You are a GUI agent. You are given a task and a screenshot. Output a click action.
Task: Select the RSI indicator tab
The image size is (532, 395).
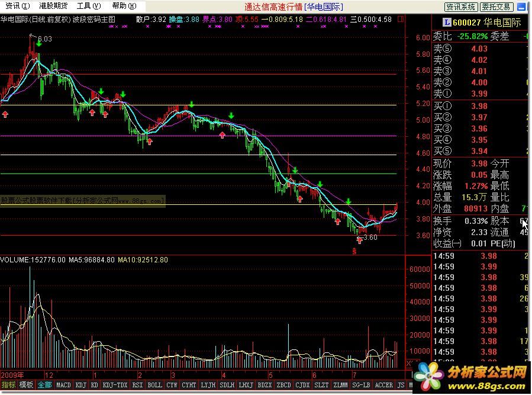point(137,385)
